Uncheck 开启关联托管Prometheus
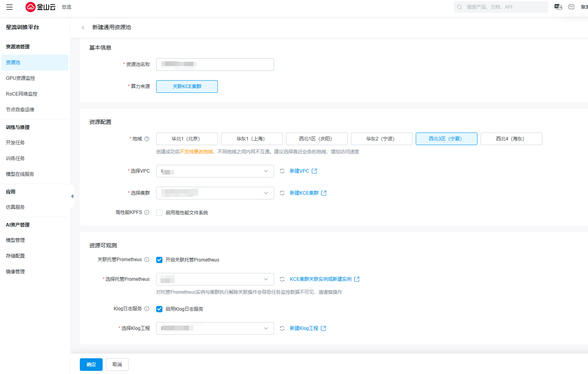The image size is (588, 374). pyautogui.click(x=159, y=260)
